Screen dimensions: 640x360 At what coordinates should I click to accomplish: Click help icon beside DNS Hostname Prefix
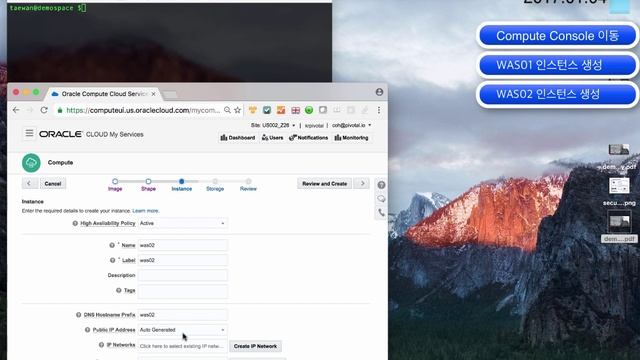point(78,315)
